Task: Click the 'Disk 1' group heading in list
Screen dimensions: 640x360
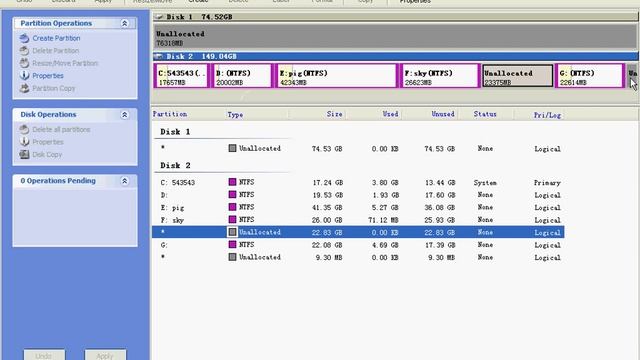Action: [175, 132]
